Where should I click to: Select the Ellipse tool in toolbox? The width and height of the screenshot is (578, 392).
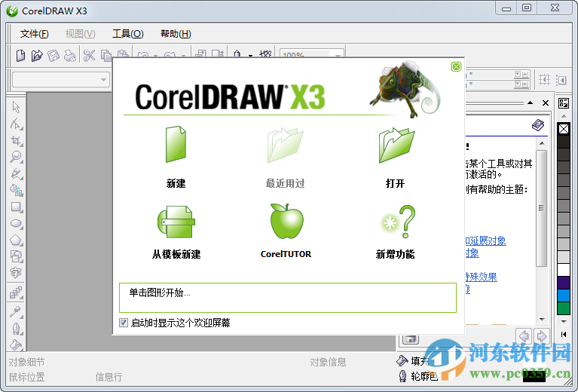point(16,223)
